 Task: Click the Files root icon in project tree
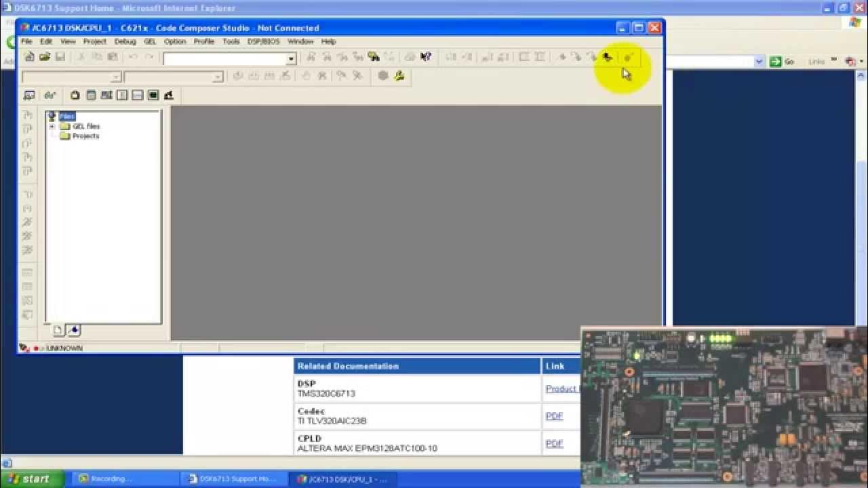point(52,117)
